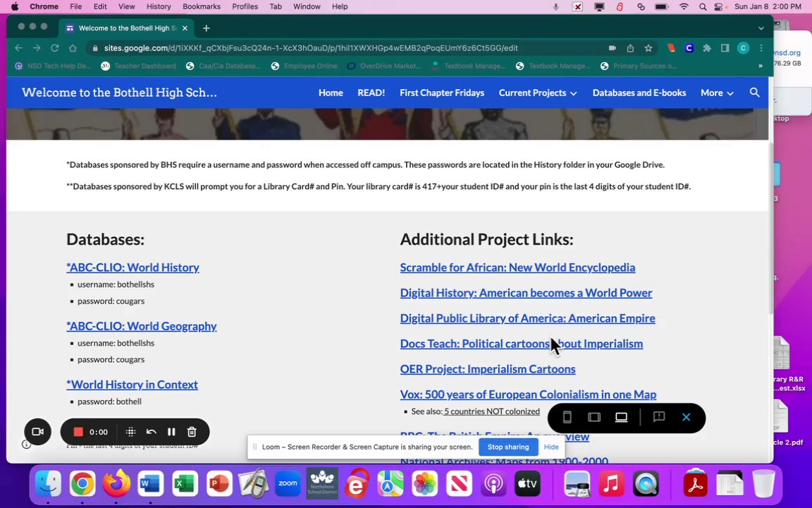Click the browser Forward arrow

pos(36,48)
